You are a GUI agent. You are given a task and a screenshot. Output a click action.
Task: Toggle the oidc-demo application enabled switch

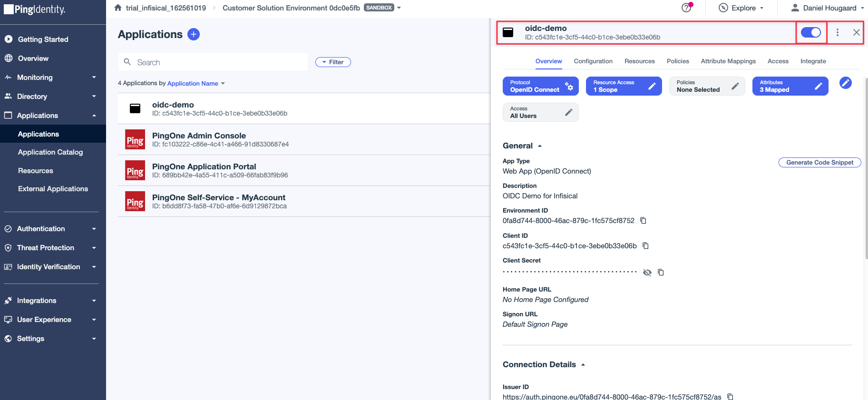coord(810,32)
